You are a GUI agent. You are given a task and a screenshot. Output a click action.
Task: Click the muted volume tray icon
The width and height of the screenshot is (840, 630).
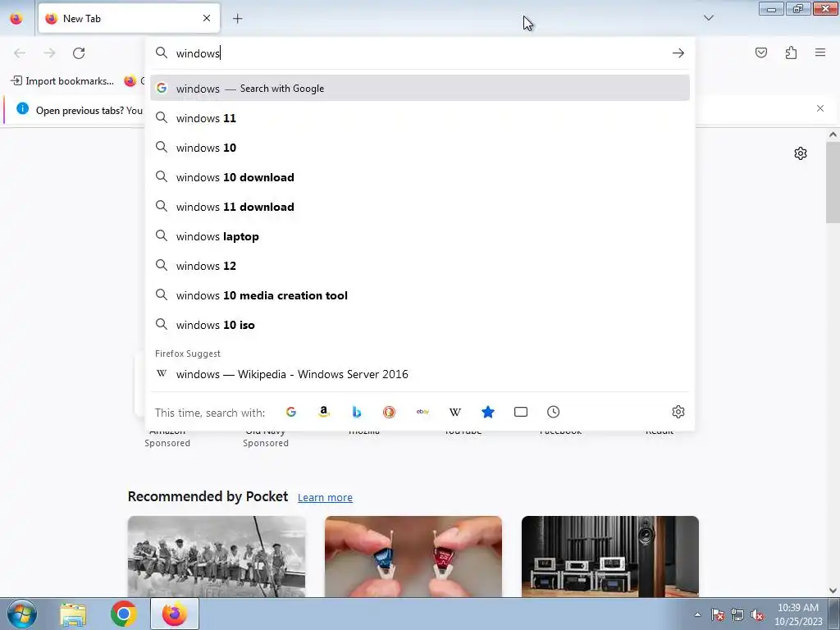pos(757,614)
